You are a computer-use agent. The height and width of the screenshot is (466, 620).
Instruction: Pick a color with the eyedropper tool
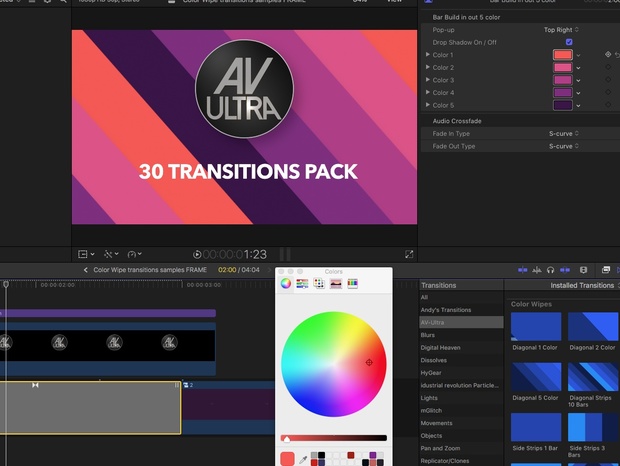[303, 459]
